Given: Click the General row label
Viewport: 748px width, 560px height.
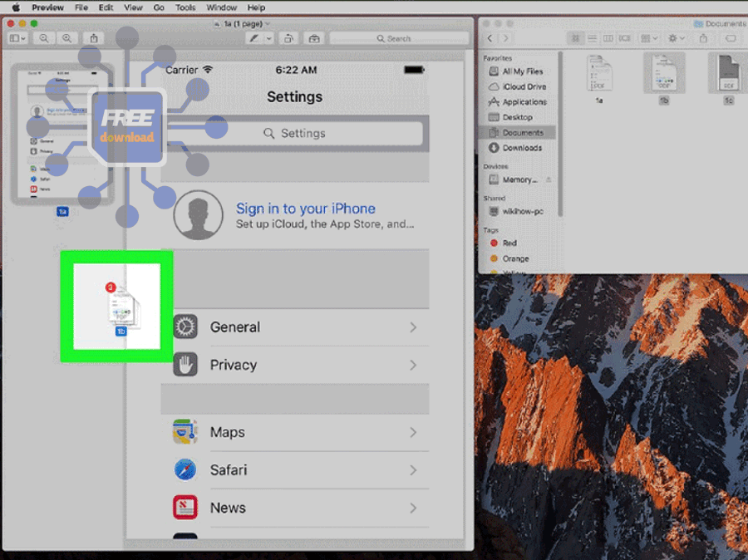Looking at the screenshot, I should [x=235, y=327].
